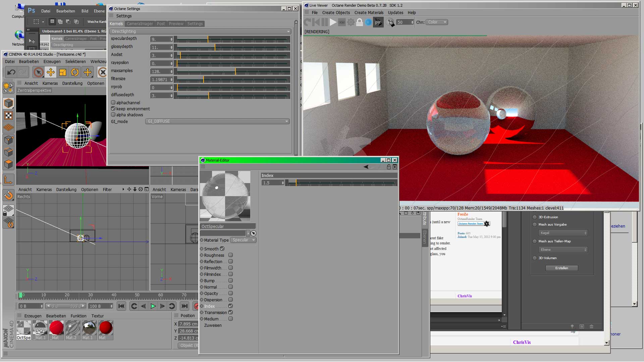Expand the Material Type Specular dropdown
Viewport: 644px width, 362px height.
pos(244,240)
